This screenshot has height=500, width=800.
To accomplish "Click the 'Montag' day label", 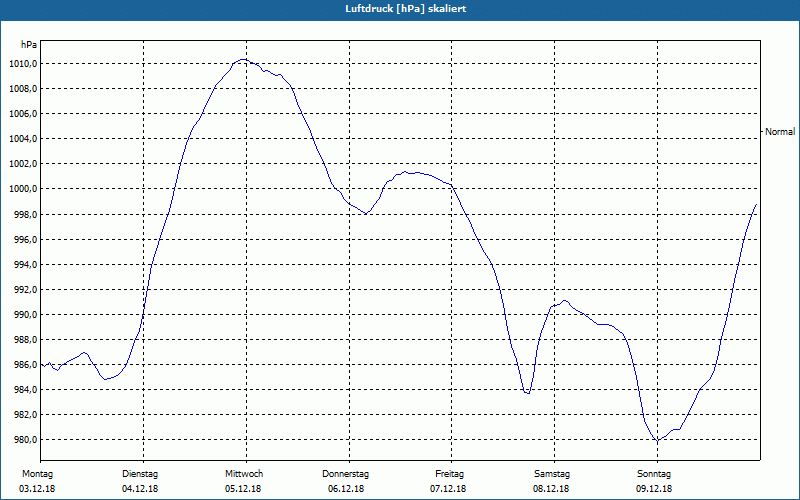I will pos(37,474).
